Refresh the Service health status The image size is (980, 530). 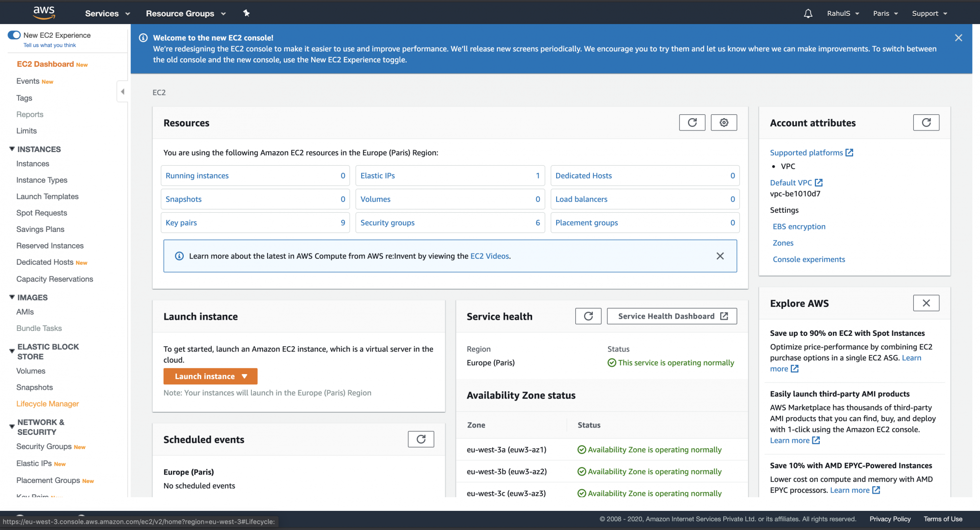(588, 316)
